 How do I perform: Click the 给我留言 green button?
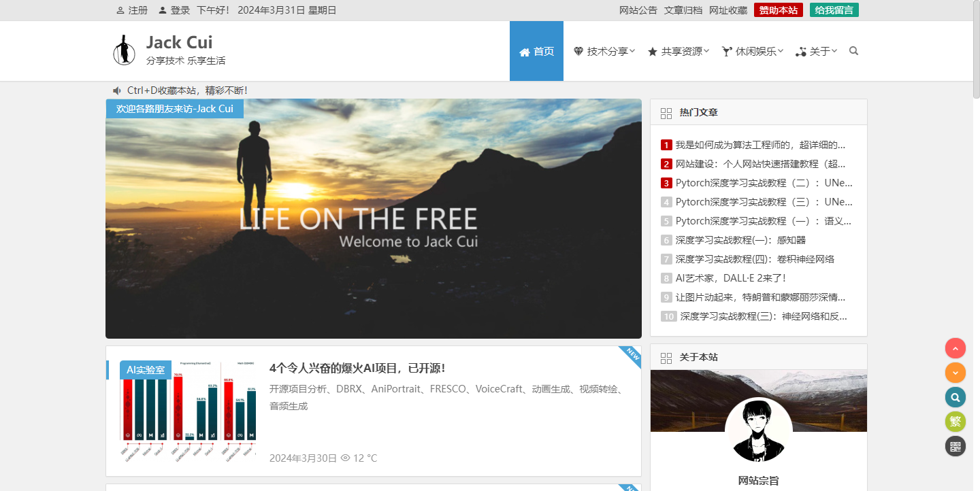point(834,10)
